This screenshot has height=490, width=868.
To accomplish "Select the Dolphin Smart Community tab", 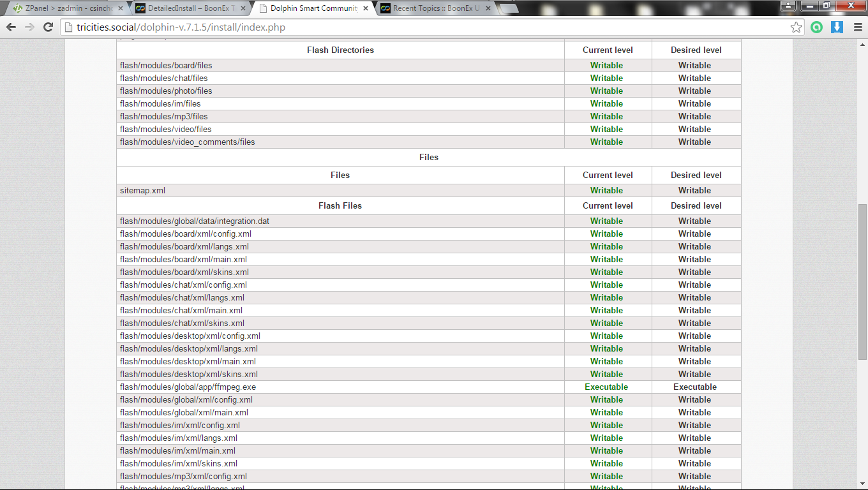I will tap(312, 8).
